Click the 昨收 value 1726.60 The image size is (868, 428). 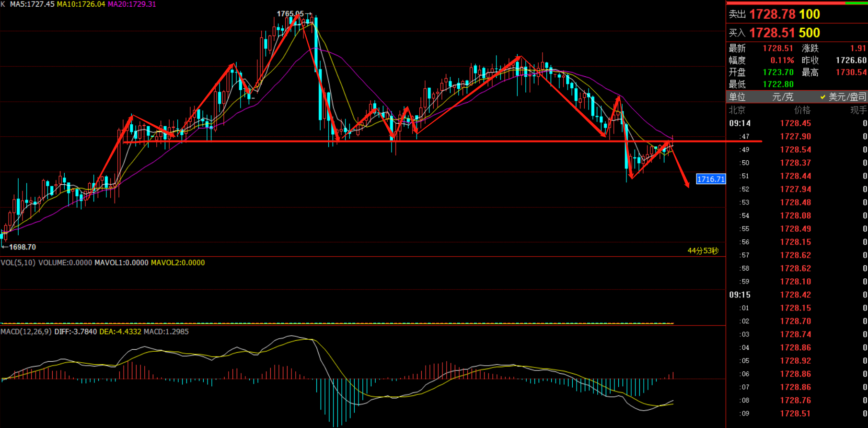(x=851, y=60)
